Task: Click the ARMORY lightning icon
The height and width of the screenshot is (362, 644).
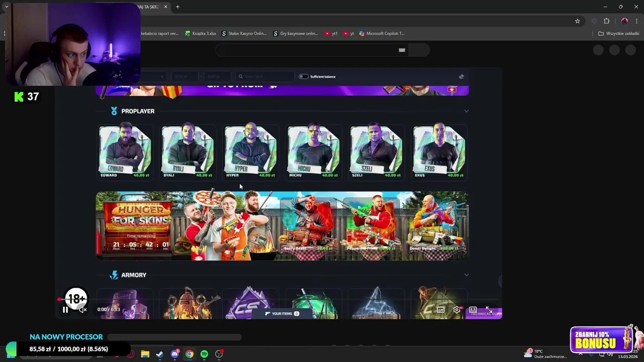Action: point(114,275)
